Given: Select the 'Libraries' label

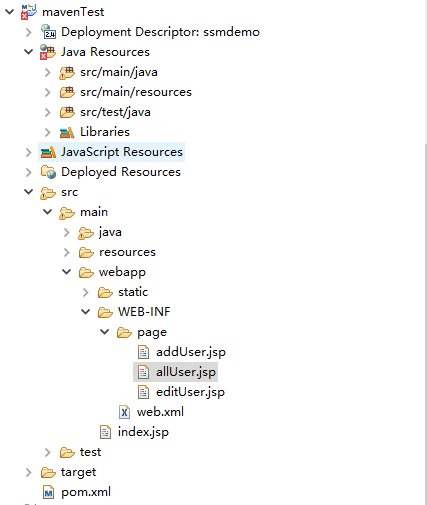Looking at the screenshot, I should click(105, 132).
